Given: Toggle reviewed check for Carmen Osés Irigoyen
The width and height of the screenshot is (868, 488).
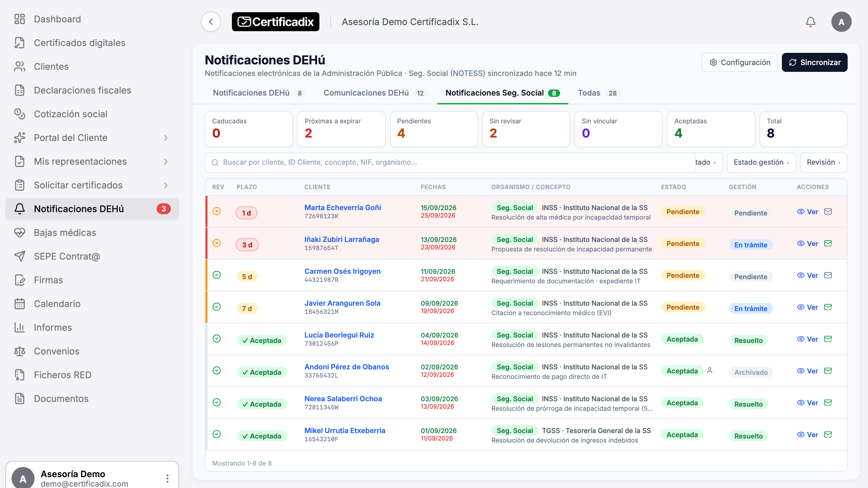Looking at the screenshot, I should [x=217, y=275].
